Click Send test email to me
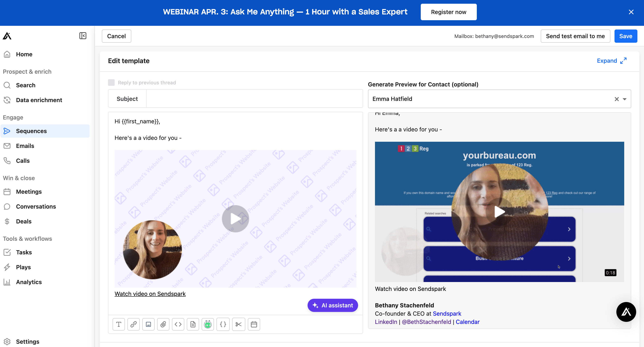The image size is (644, 347). coord(575,36)
